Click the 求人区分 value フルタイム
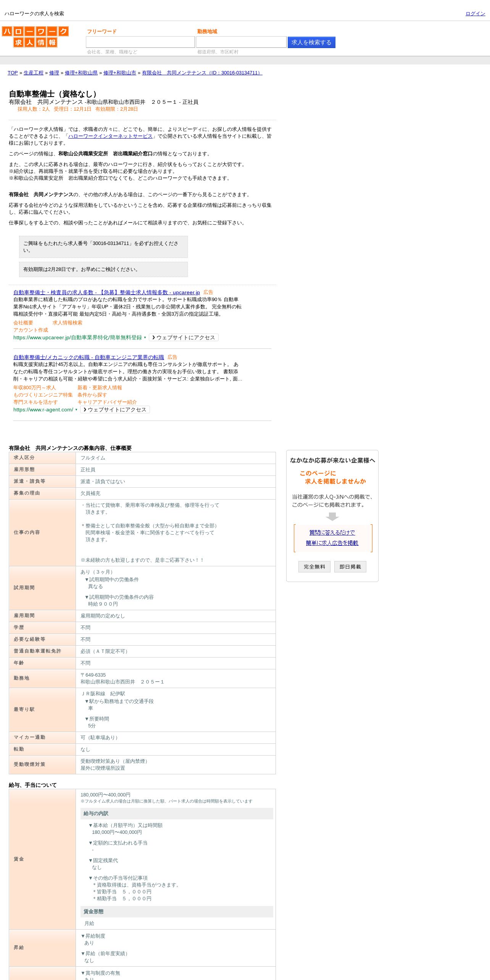 93,458
